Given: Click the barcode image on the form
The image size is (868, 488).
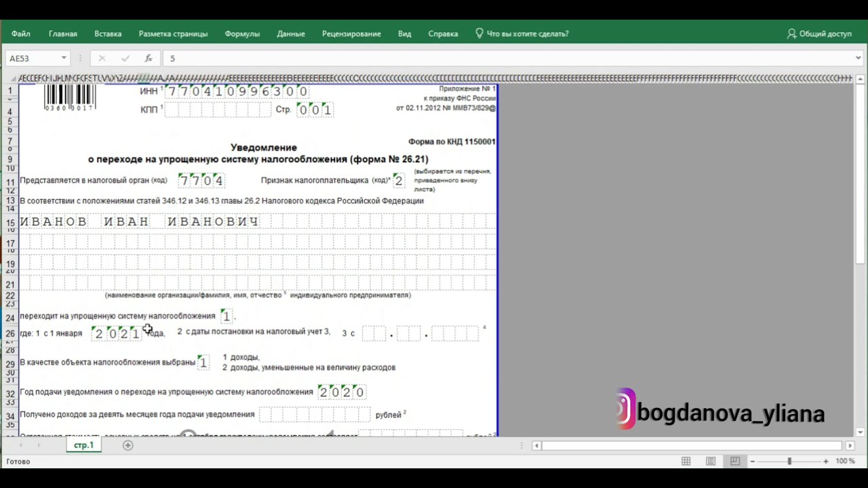Looking at the screenshot, I should [x=70, y=97].
